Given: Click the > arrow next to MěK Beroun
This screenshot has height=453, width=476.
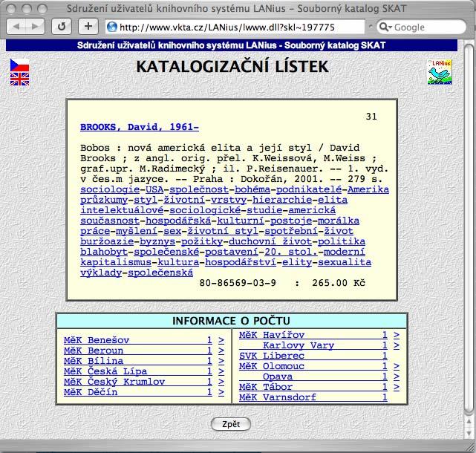Looking at the screenshot, I should (221, 351).
